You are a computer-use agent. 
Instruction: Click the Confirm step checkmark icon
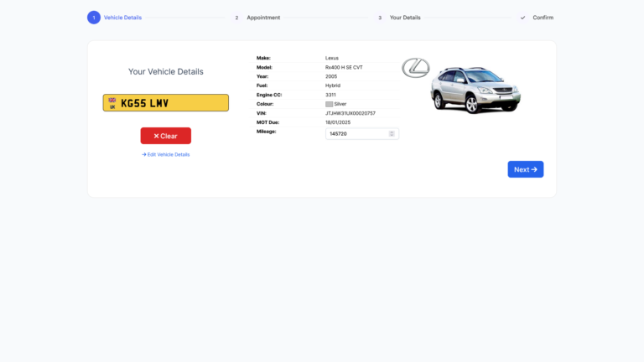click(523, 18)
